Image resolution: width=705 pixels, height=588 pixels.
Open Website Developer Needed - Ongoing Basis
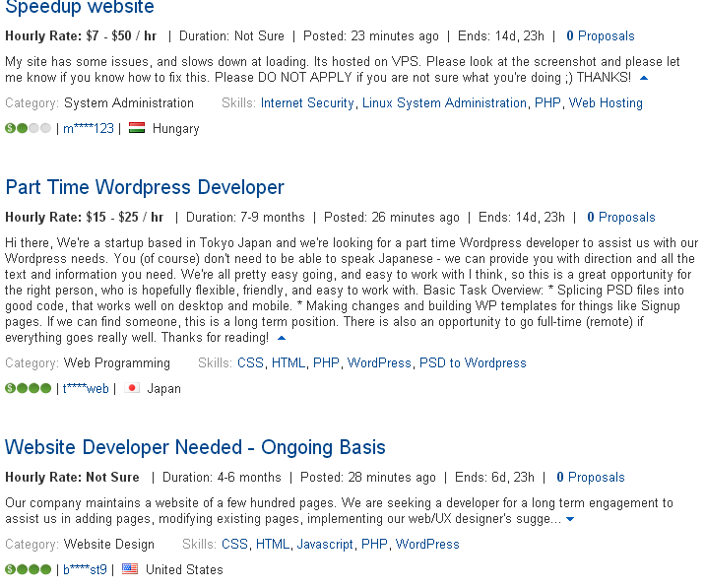195,447
